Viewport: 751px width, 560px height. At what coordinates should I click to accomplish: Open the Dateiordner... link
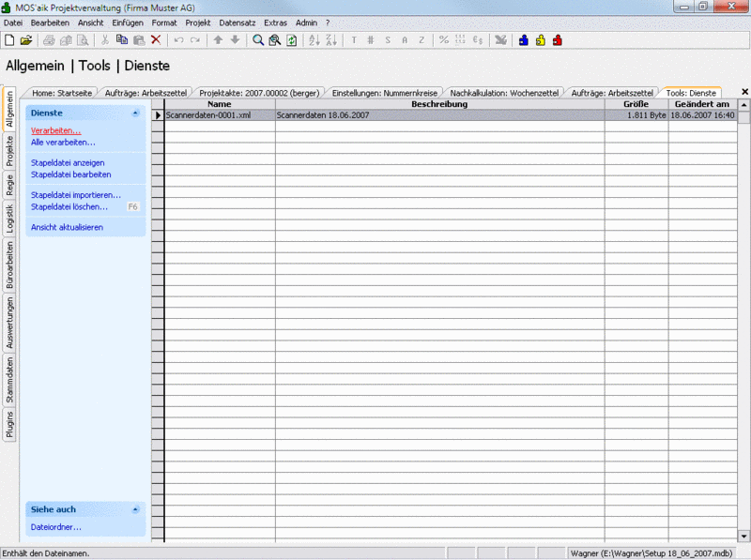point(56,527)
